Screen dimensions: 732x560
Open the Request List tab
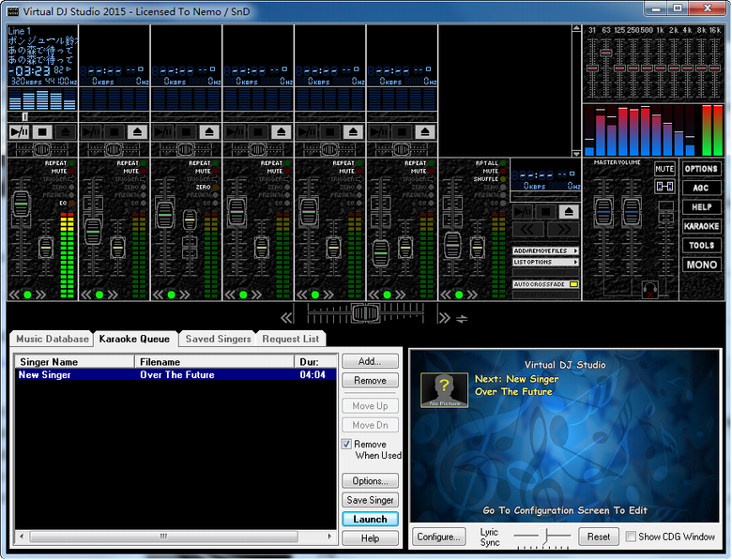tap(290, 339)
